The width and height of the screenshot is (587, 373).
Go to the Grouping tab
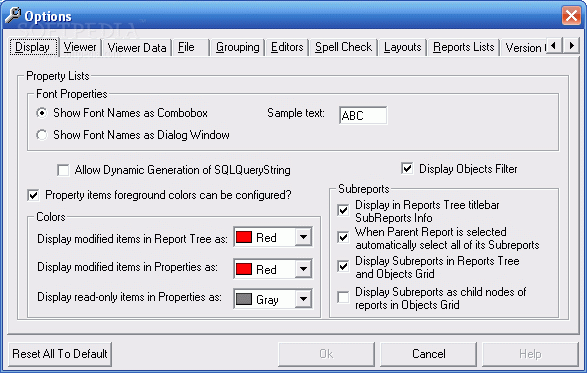pos(237,48)
